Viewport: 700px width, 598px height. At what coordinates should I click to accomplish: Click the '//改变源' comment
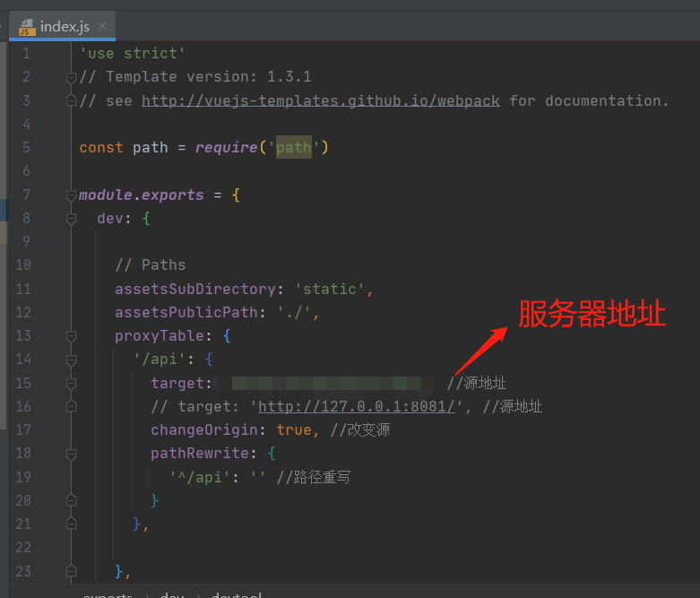[x=360, y=429]
